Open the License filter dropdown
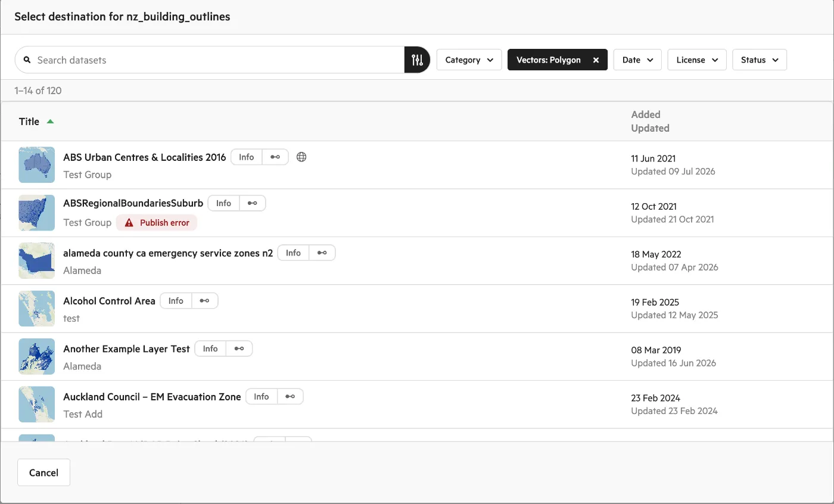The image size is (834, 504). coord(697,60)
